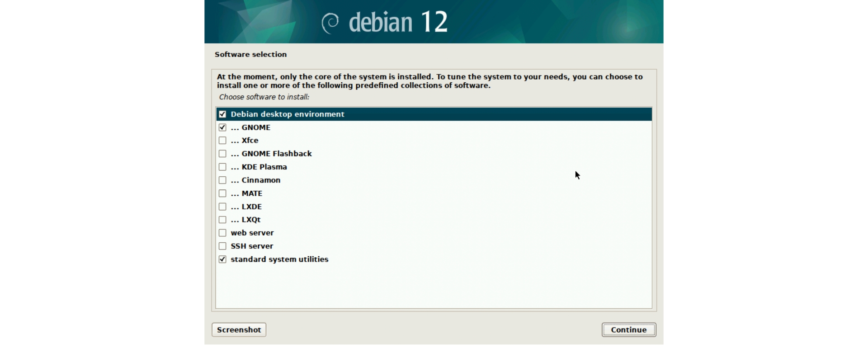Disable the GNOME desktop option
868x348 pixels.
(222, 127)
